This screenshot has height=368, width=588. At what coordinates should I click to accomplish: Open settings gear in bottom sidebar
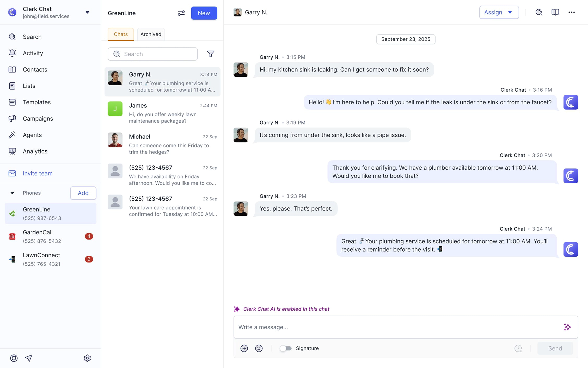[x=87, y=358]
